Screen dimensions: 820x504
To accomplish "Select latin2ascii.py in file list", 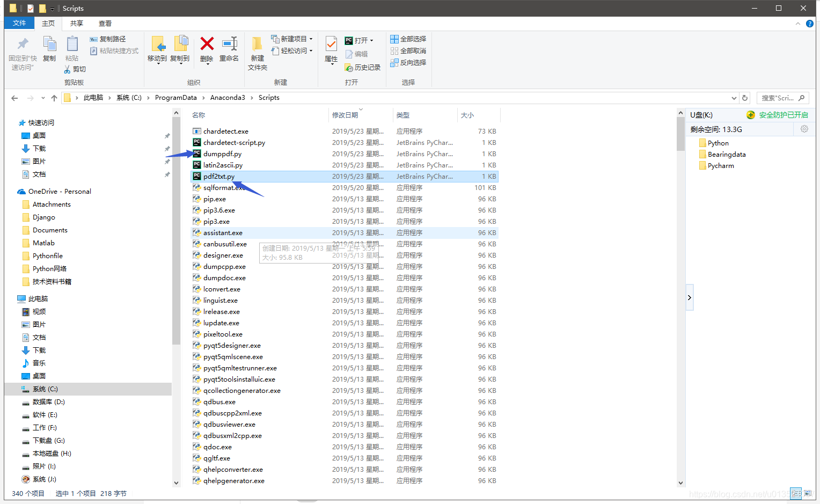I will (223, 165).
